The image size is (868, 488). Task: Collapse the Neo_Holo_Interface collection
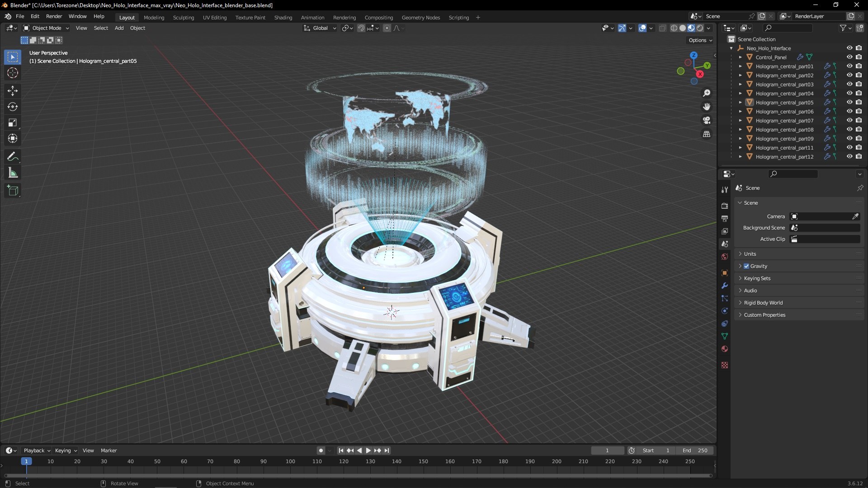click(731, 48)
